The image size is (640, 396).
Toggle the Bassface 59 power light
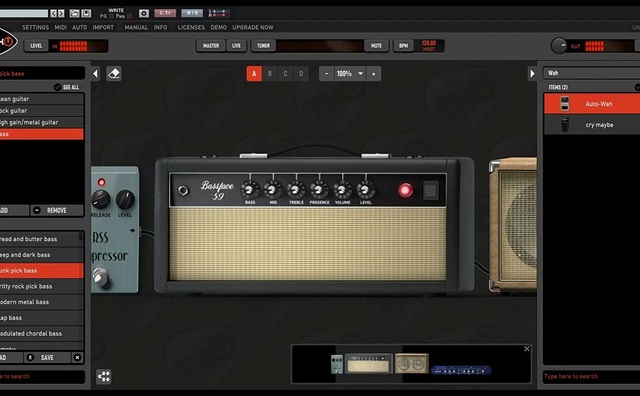[x=405, y=190]
